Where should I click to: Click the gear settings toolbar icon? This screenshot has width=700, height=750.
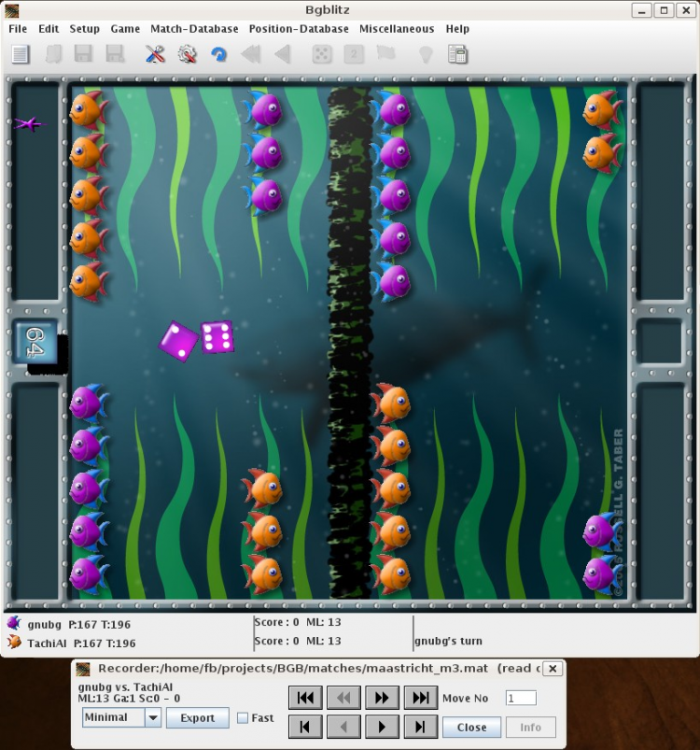click(x=187, y=54)
